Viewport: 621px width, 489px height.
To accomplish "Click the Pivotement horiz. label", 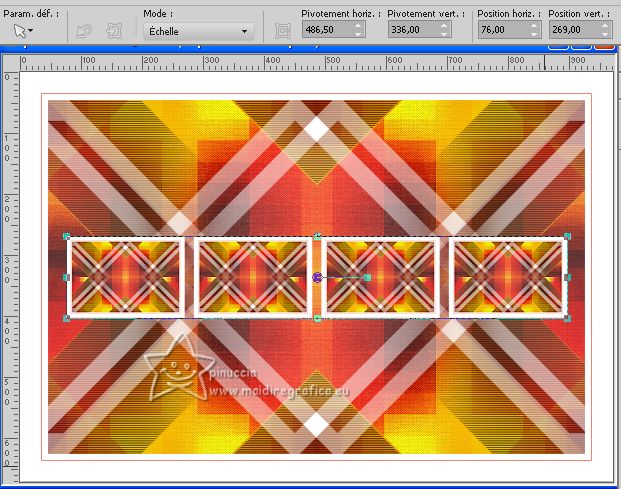I will [341, 13].
